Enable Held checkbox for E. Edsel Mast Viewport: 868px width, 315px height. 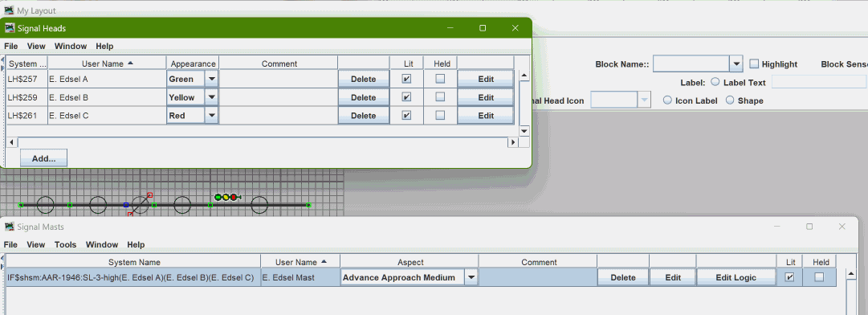point(819,277)
